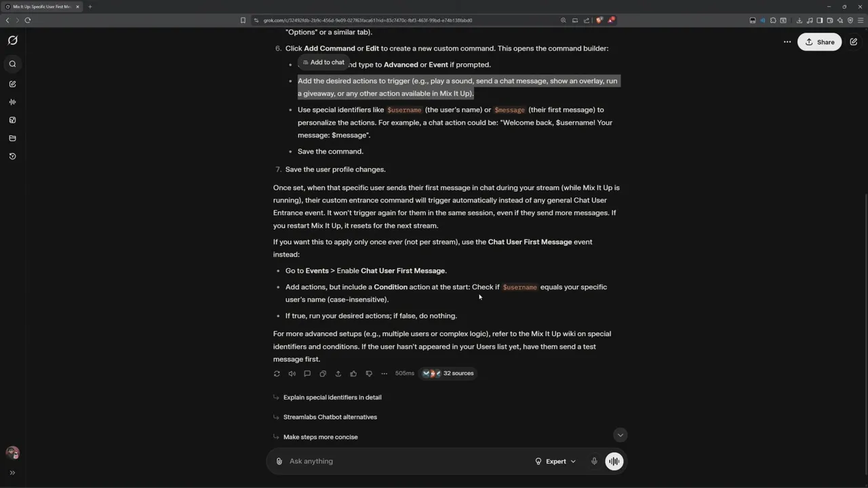The height and width of the screenshot is (488, 868).
Task: Open voice mode in the sidebar
Action: pos(12,102)
